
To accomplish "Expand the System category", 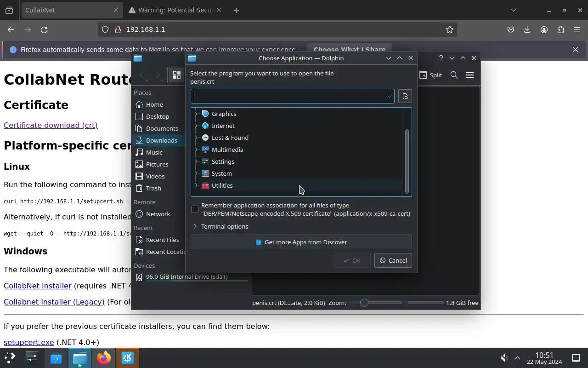I will tap(196, 173).
